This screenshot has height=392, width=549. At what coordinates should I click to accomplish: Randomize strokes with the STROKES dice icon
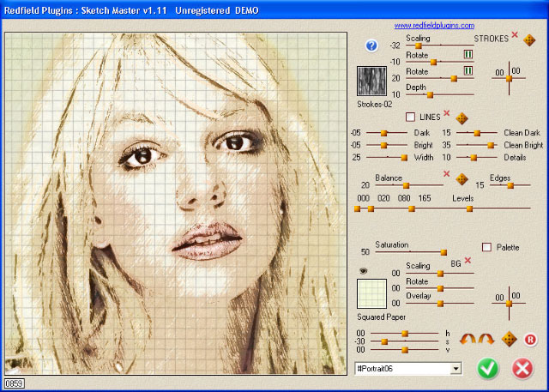tap(529, 40)
